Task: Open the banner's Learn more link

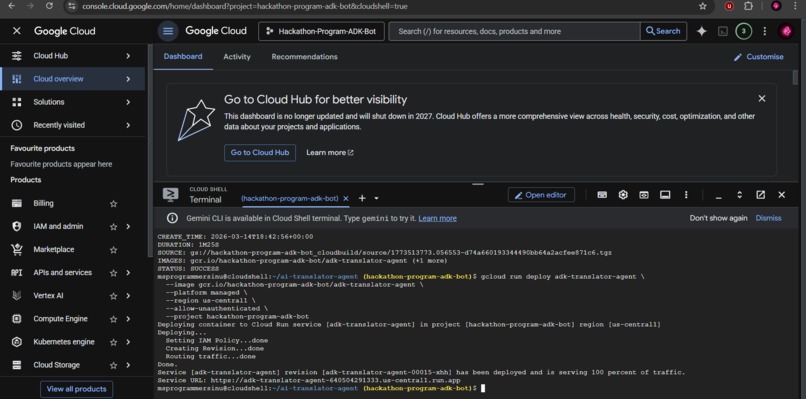Action: (x=329, y=153)
